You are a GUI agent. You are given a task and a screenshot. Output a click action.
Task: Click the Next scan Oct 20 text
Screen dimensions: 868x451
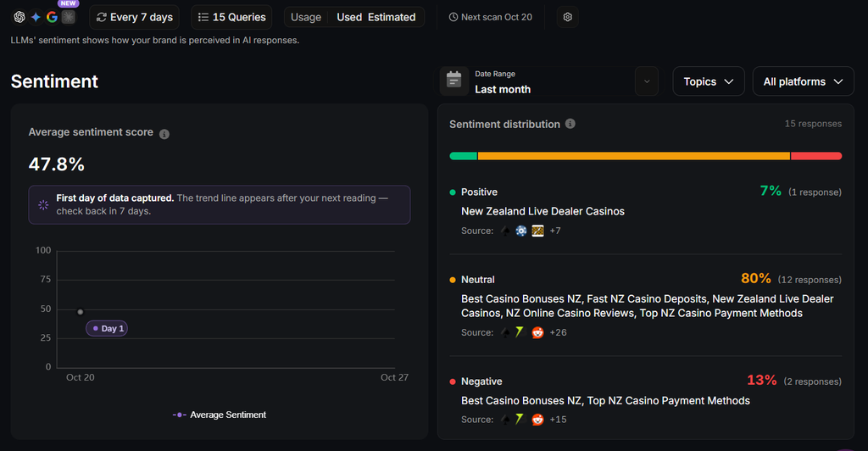[497, 17]
